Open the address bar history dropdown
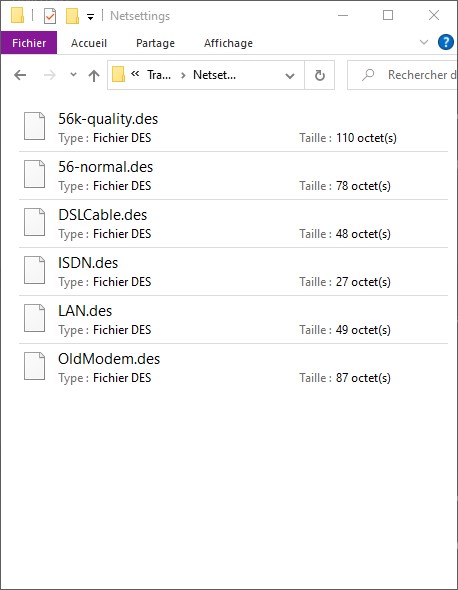This screenshot has height=590, width=458. 290,76
